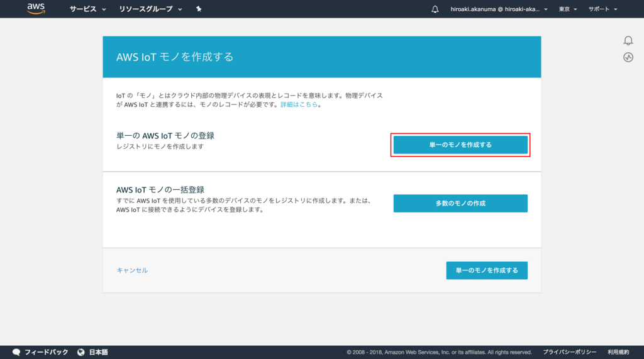
Task: Click the feedback speech bubble icon
Action: (x=16, y=352)
